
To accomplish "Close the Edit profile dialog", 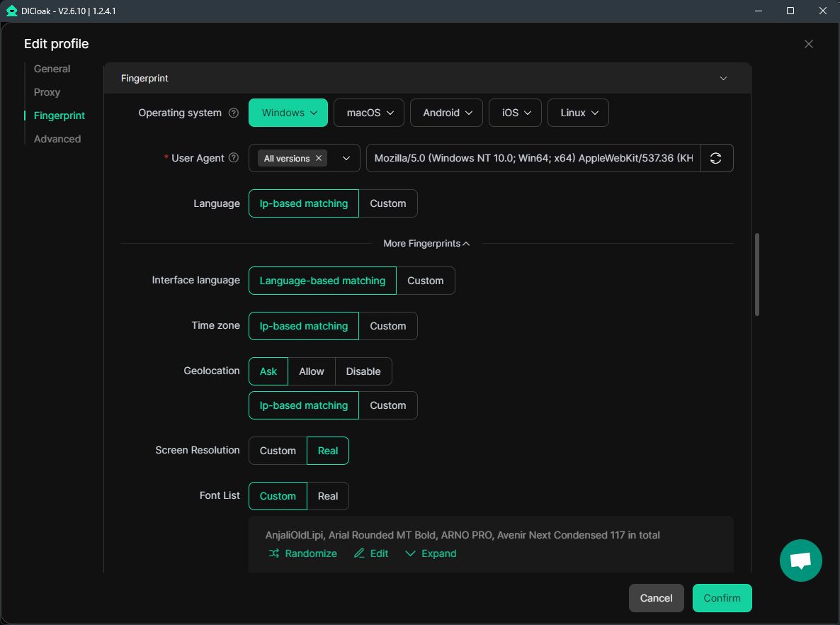I will [x=808, y=44].
